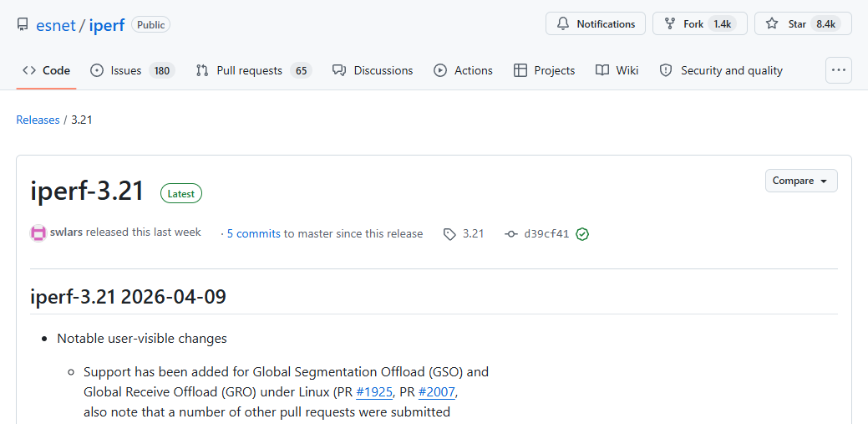Viewport: 868px width, 424px height.
Task: Click the tag icon next to 3.21
Action: click(449, 234)
